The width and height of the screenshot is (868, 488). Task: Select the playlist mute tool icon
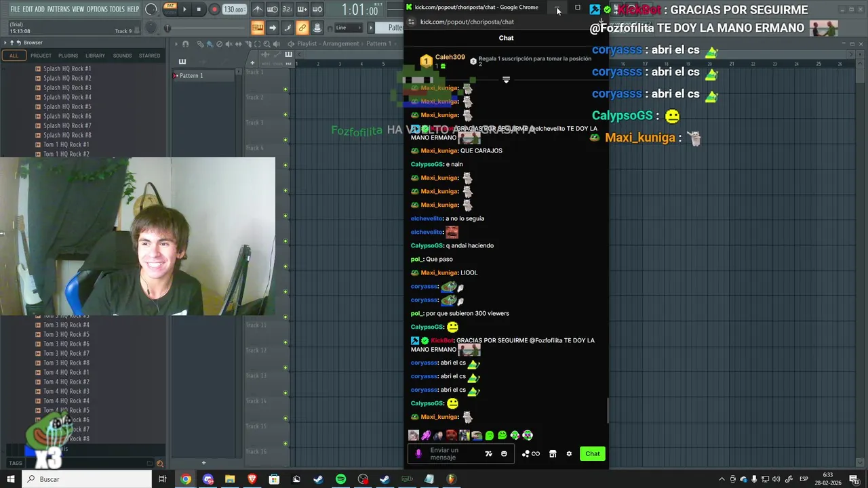[229, 44]
